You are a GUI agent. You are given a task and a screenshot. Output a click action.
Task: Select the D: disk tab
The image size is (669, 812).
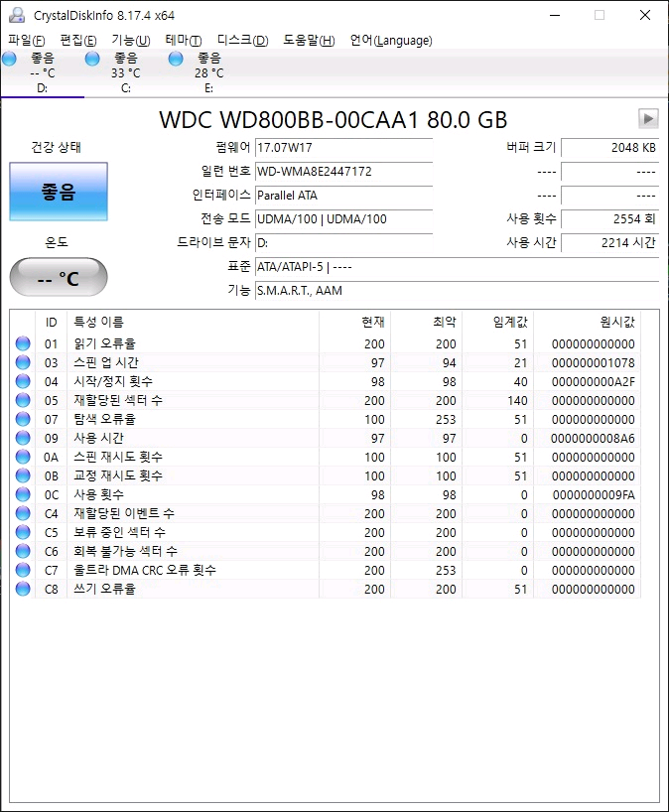tap(43, 73)
